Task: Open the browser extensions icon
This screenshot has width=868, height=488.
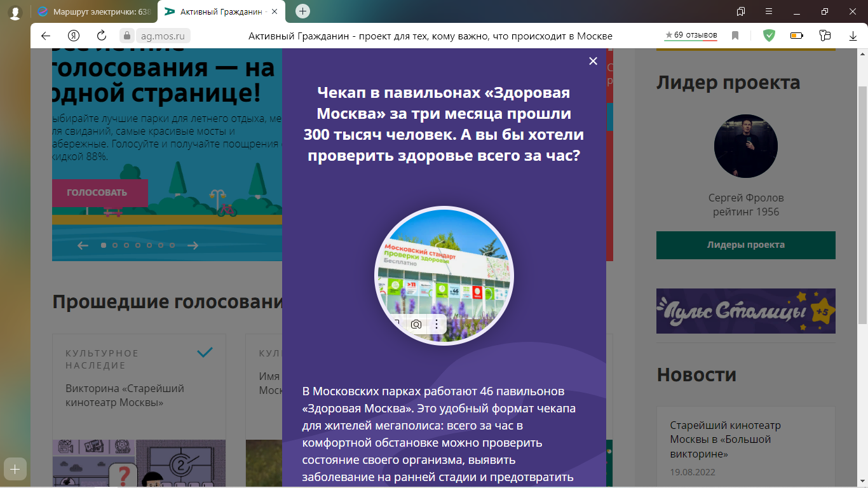Action: [x=825, y=36]
